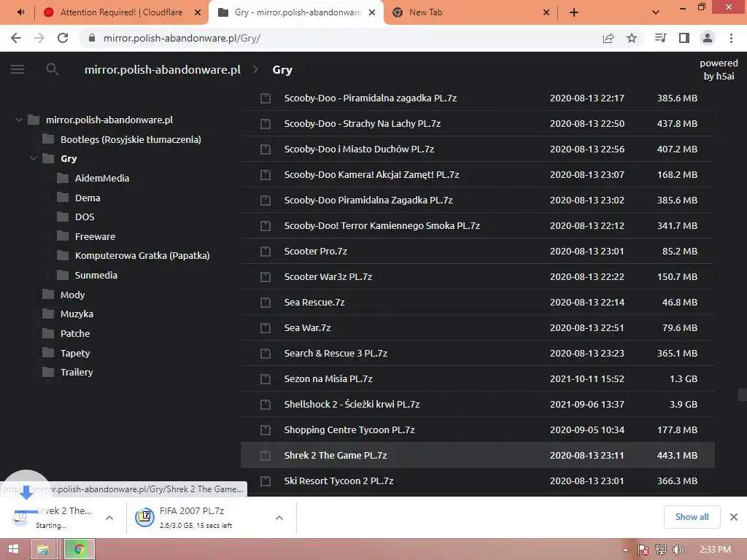
Task: Open Ski Resort Tycoon 2 PL.7z
Action: 477,481
